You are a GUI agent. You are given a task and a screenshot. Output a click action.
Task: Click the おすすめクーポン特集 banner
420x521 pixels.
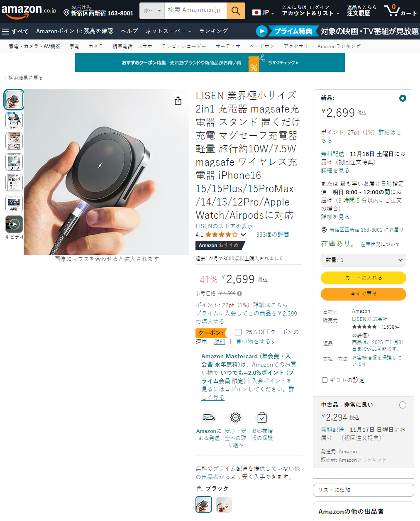pos(210,63)
